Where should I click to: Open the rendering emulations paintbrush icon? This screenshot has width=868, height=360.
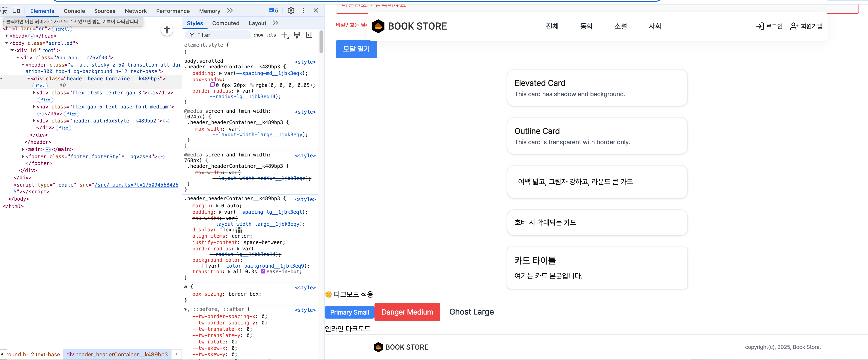click(x=297, y=35)
